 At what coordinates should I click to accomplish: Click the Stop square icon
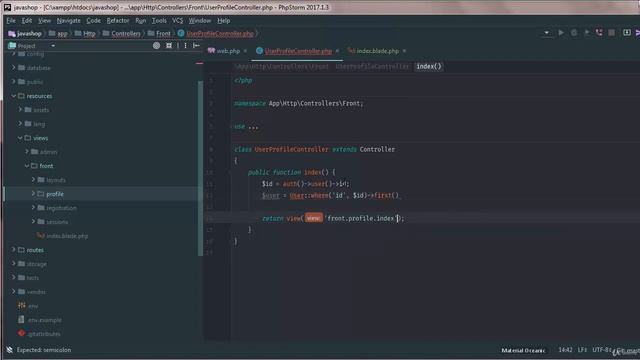(x=611, y=33)
